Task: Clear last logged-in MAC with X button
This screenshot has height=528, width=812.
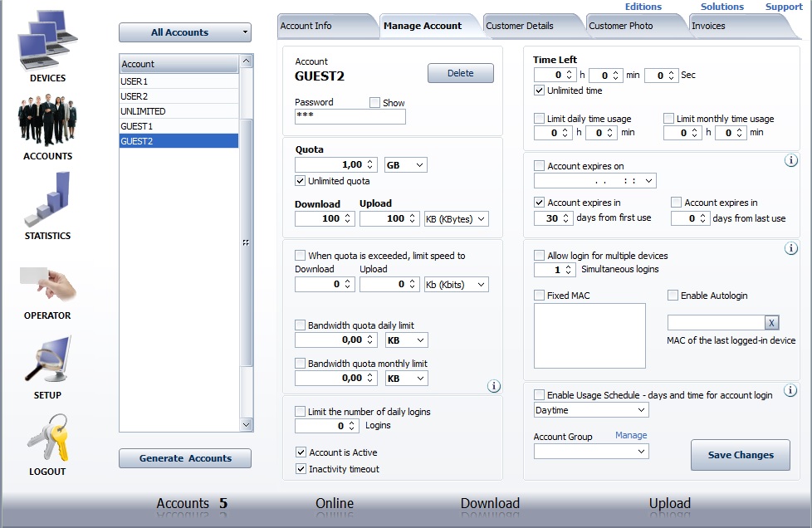Action: [771, 323]
